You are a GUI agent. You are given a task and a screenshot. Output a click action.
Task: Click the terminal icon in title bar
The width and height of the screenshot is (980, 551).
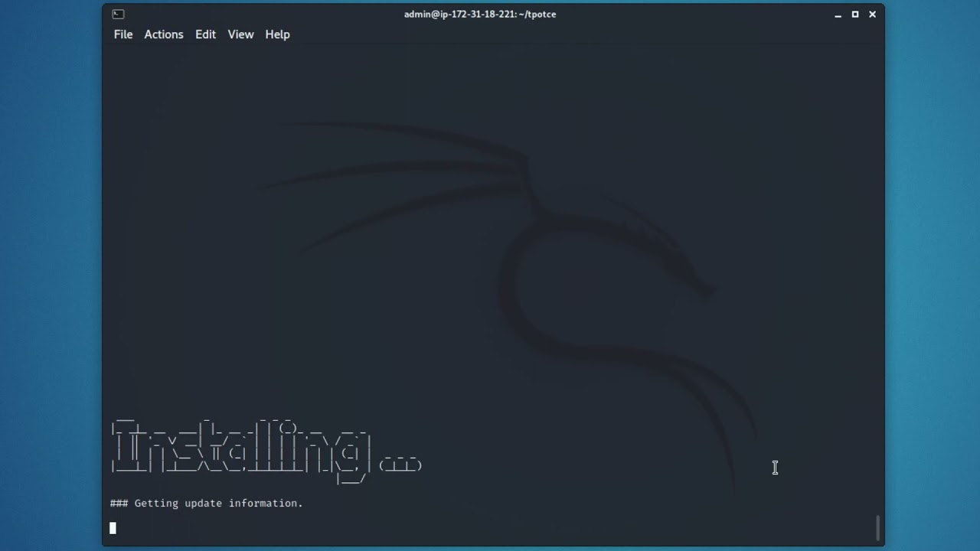tap(118, 14)
